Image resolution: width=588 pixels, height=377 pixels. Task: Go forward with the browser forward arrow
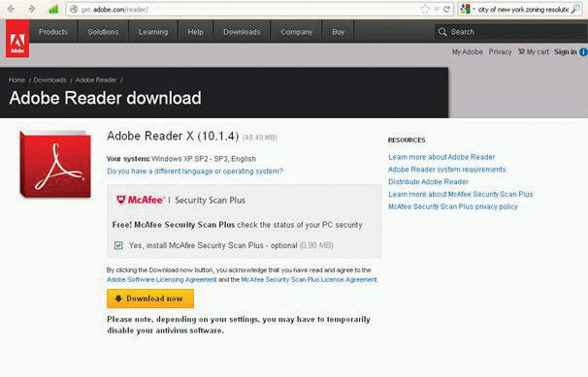pos(32,9)
